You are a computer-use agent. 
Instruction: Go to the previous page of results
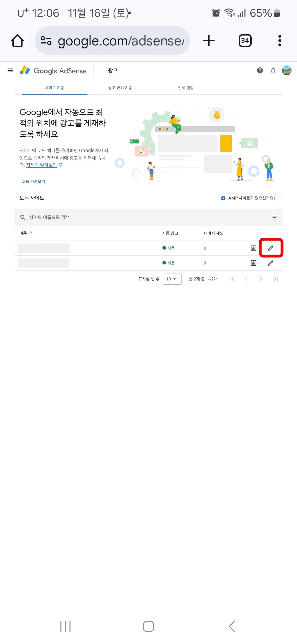(246, 279)
